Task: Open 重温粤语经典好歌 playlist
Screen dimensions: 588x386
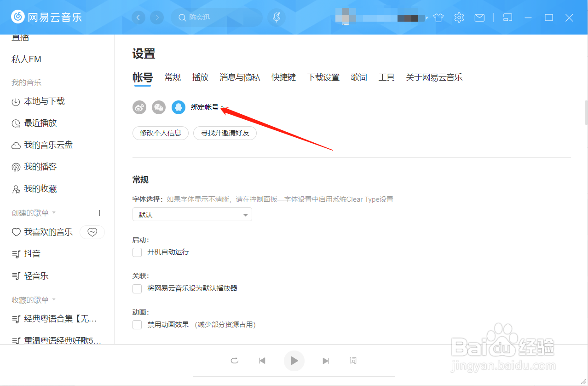Action: point(57,340)
